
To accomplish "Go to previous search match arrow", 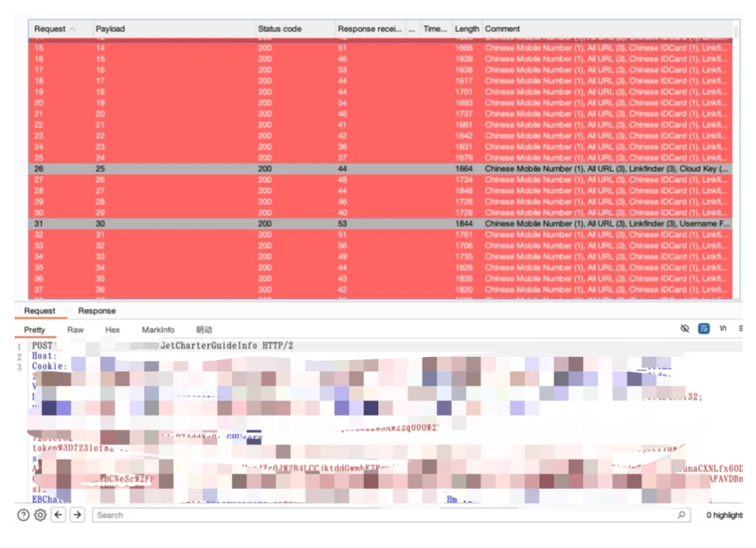I will [x=59, y=515].
